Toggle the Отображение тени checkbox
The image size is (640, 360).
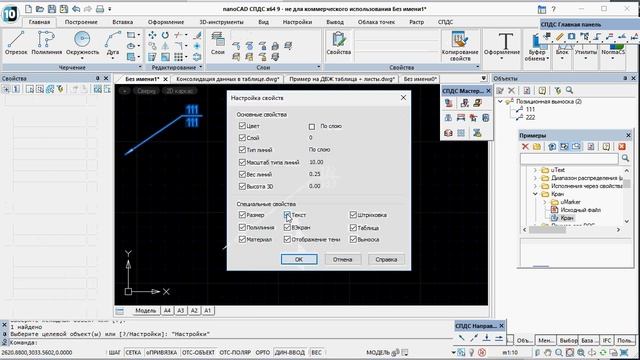click(287, 239)
